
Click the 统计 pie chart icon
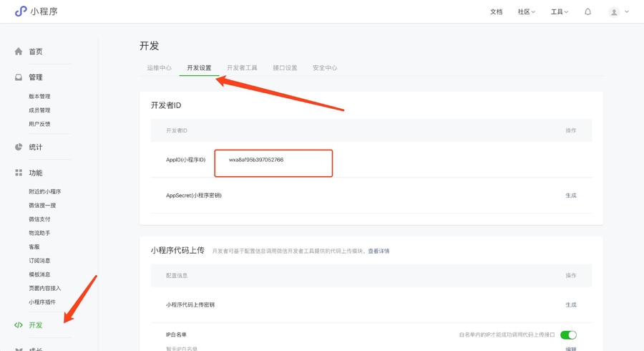click(19, 147)
